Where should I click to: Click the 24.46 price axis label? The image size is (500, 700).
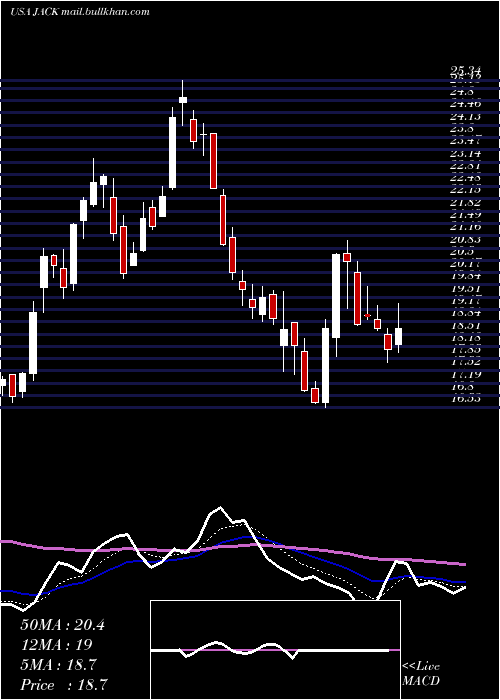(465, 104)
